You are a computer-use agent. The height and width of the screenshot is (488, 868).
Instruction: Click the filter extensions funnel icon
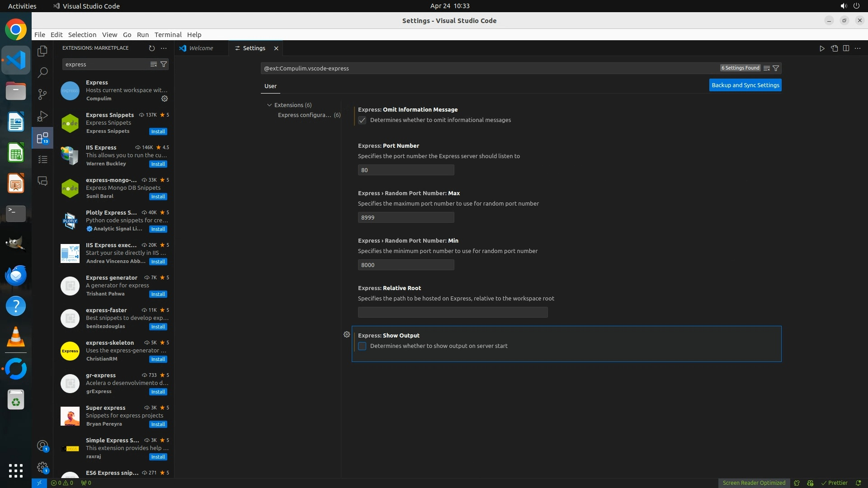click(x=164, y=64)
